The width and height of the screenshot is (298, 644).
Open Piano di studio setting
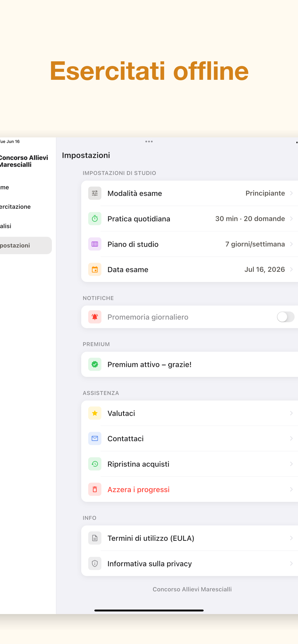click(x=190, y=244)
